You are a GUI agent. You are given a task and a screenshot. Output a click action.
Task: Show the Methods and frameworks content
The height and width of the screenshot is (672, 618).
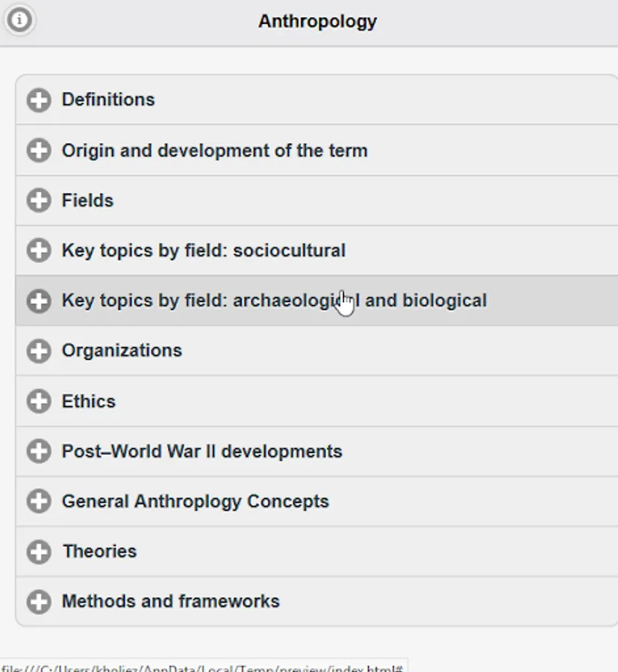[170, 602]
